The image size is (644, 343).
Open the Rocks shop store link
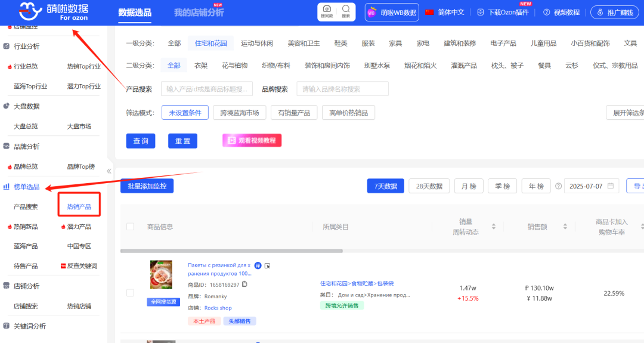pyautogui.click(x=218, y=308)
